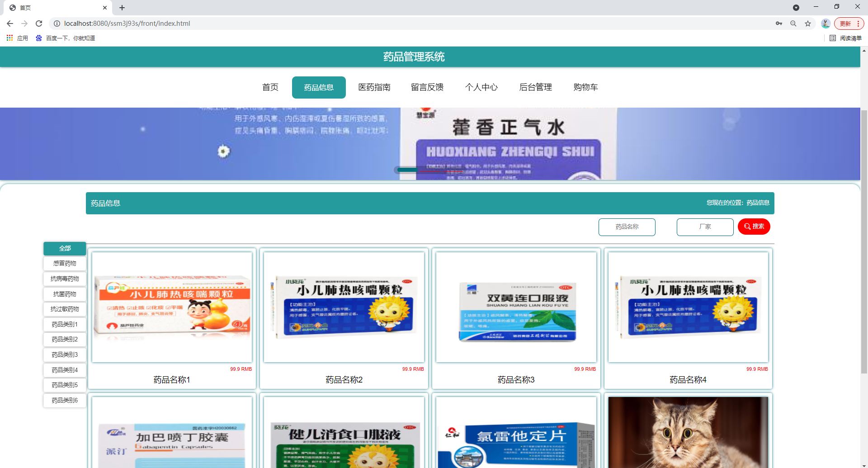
Task: Click the 药品名称2 title text
Action: 344,380
